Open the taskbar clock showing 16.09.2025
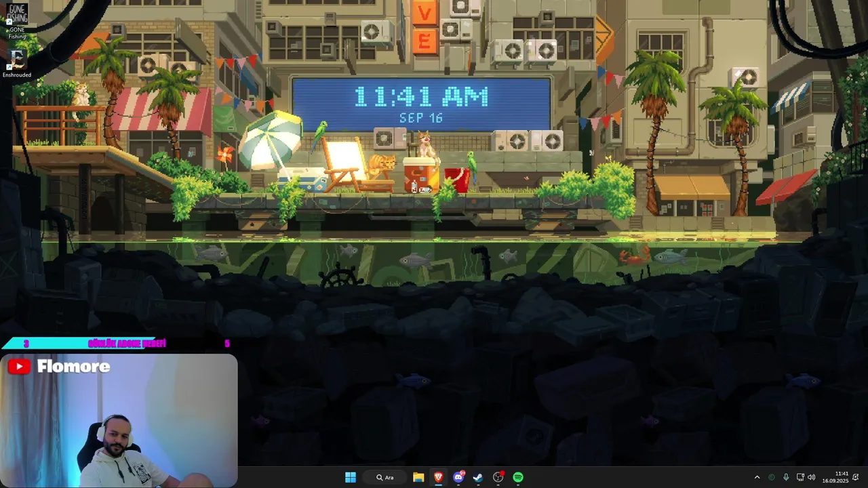 (x=835, y=477)
